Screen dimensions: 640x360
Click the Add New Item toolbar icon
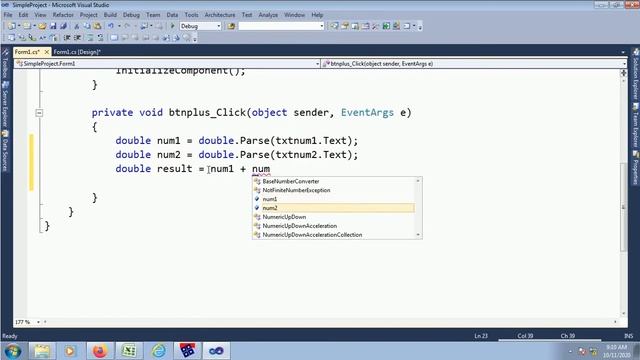[27, 26]
